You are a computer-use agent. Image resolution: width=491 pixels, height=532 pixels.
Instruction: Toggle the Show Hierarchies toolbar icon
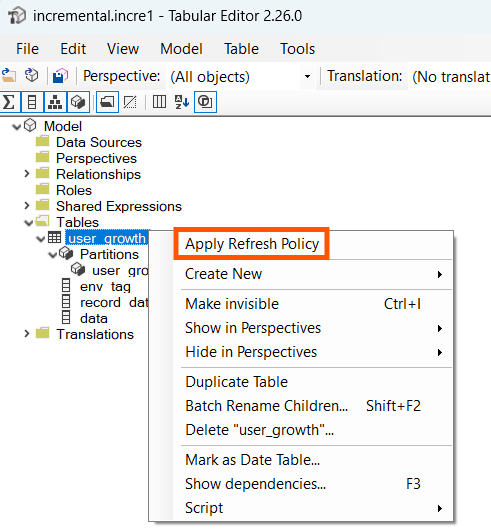pyautogui.click(x=55, y=102)
